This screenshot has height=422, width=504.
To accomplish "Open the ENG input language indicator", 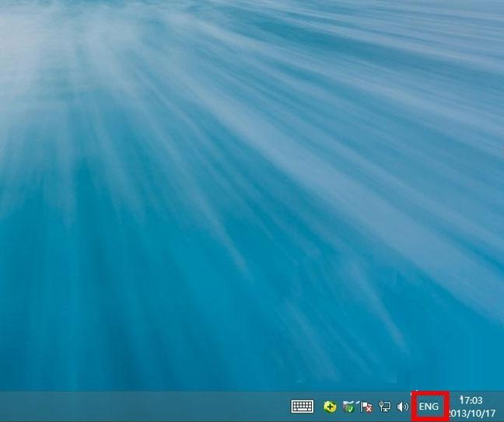I will click(x=429, y=406).
